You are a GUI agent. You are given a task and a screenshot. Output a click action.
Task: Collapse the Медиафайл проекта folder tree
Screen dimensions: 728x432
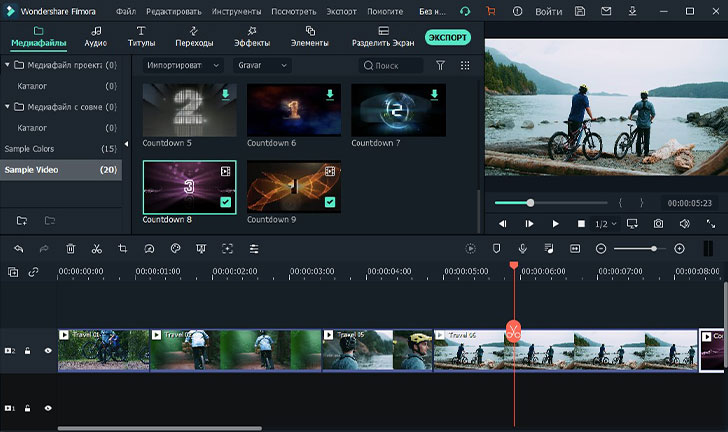[x=8, y=65]
